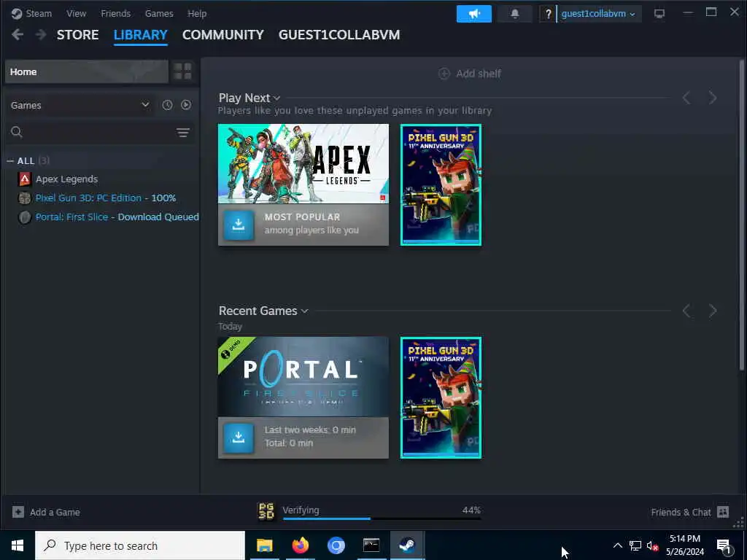Click the Windows taskbar search box
747x560 pixels.
coord(140,545)
